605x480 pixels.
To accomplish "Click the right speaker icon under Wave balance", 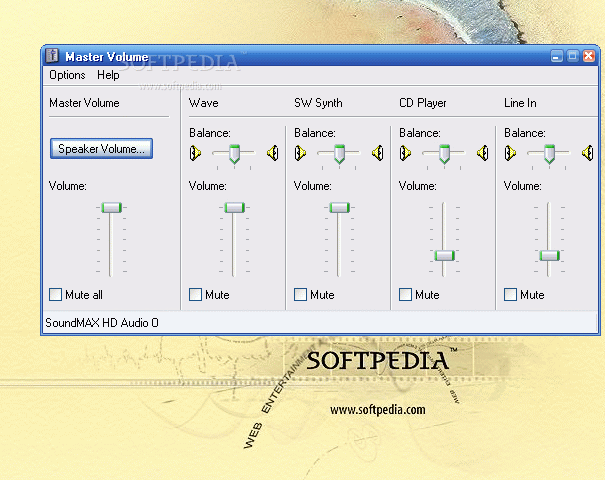I will tap(273, 153).
